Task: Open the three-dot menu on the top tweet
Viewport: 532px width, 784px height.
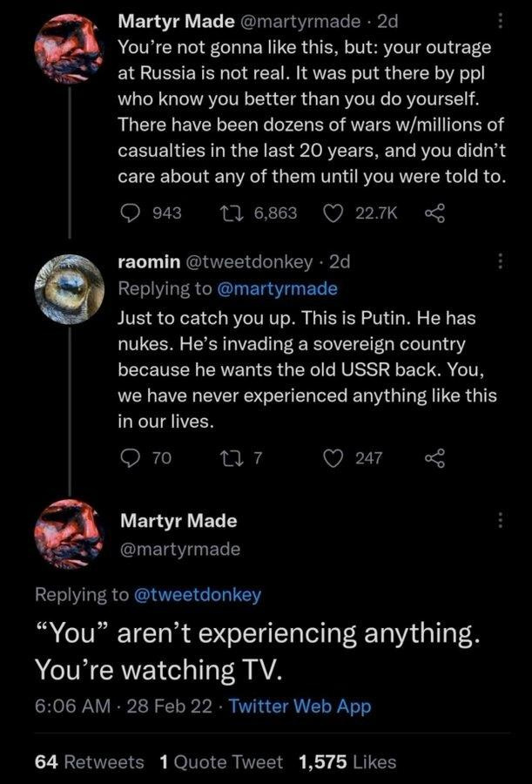Action: [x=501, y=21]
